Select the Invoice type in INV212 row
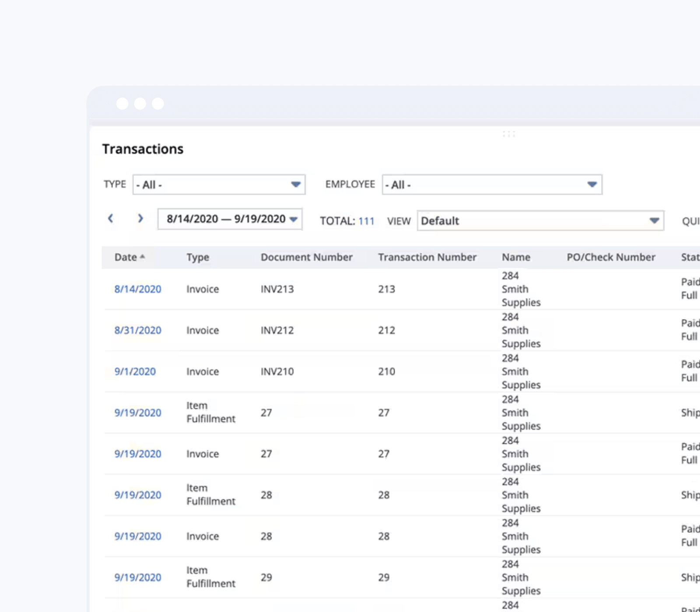The image size is (700, 612). pyautogui.click(x=203, y=330)
